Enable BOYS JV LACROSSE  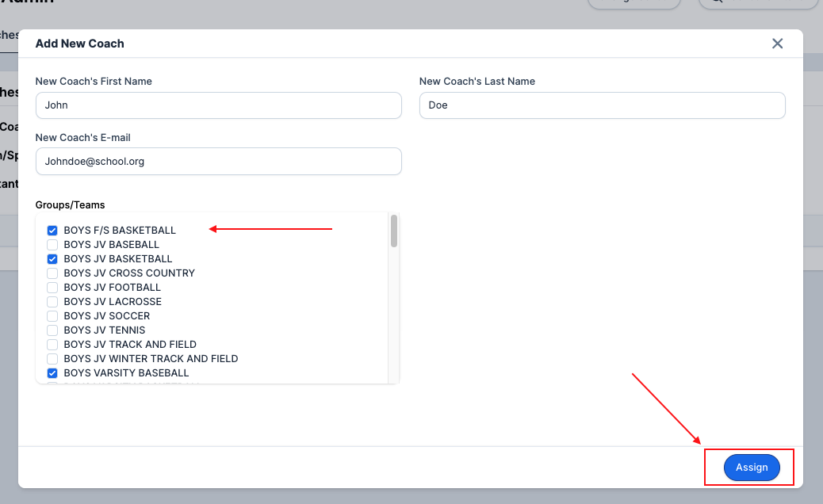52,301
